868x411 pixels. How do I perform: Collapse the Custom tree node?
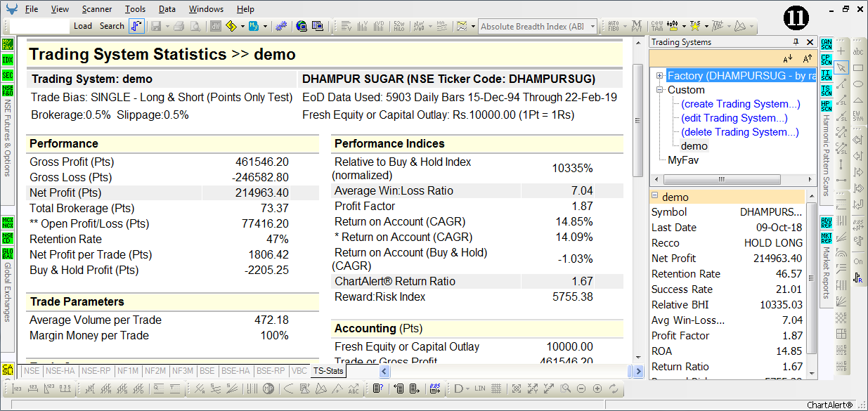pos(659,90)
